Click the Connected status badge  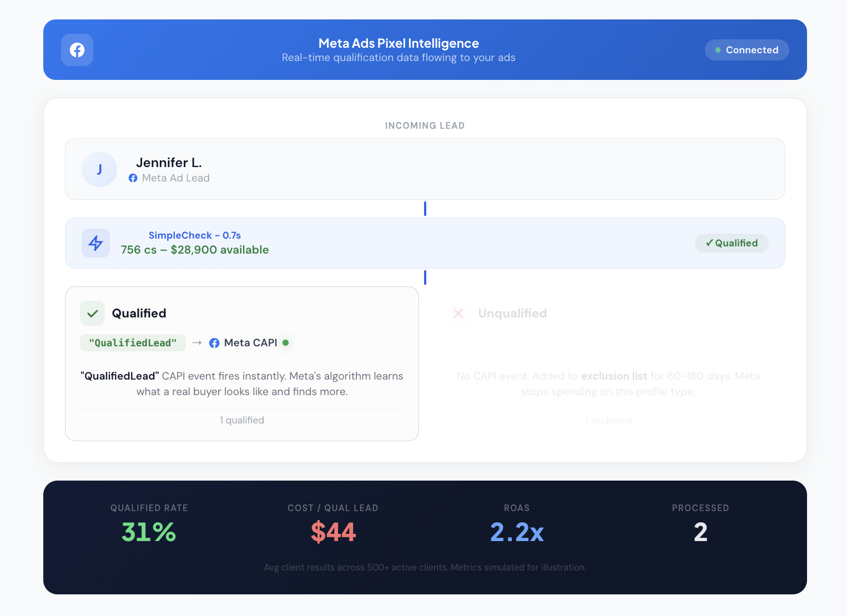[x=747, y=50]
